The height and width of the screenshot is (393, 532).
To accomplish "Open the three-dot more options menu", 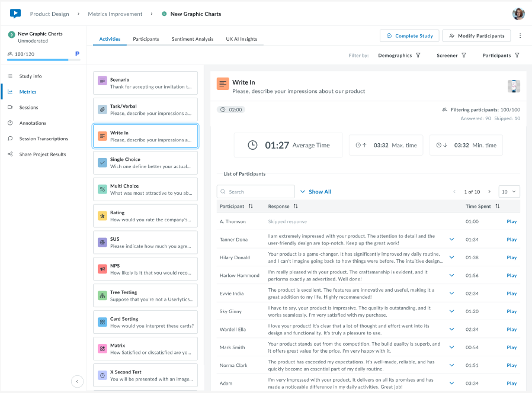I will coord(520,36).
